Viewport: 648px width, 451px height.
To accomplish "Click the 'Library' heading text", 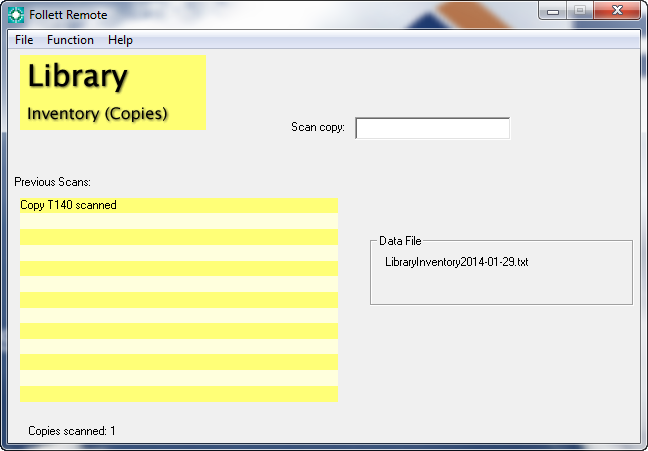I will tap(77, 76).
